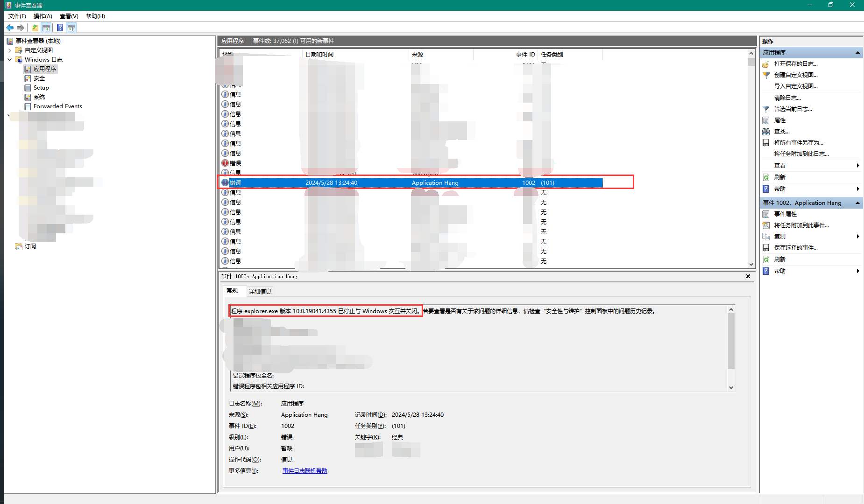Click the 错误程序包全名 line in description

tap(254, 376)
